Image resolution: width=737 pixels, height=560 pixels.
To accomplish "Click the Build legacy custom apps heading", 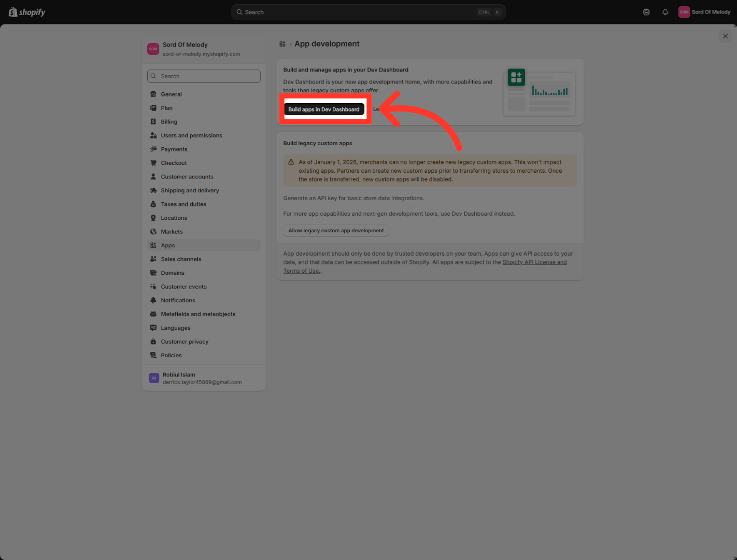I will click(318, 143).
